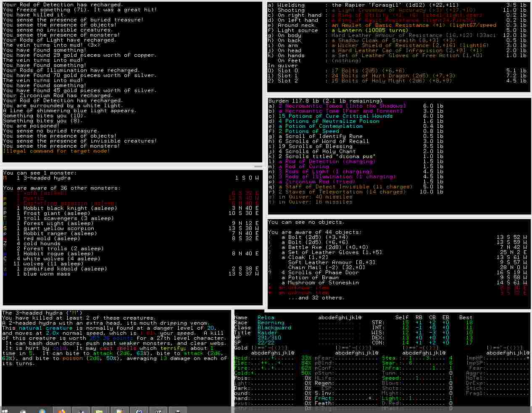Open Firefox from the taskbar
The image size is (532, 413).
click(62, 410)
